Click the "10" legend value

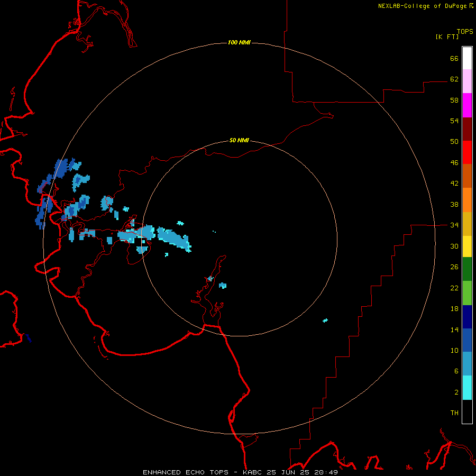click(x=454, y=350)
